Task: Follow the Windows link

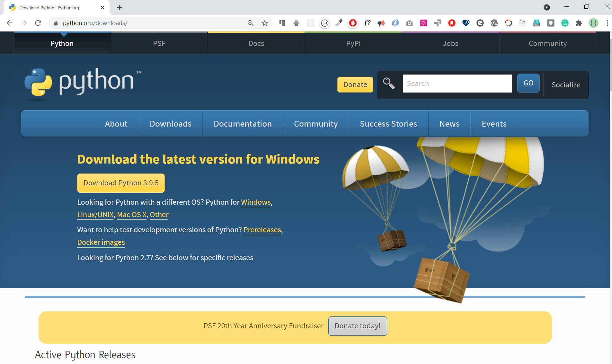Action: coord(256,202)
